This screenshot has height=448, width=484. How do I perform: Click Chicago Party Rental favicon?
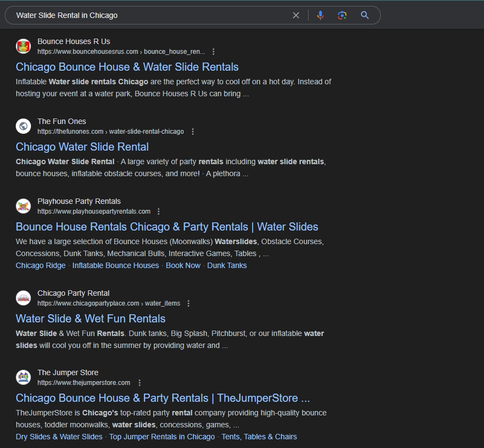point(23,298)
